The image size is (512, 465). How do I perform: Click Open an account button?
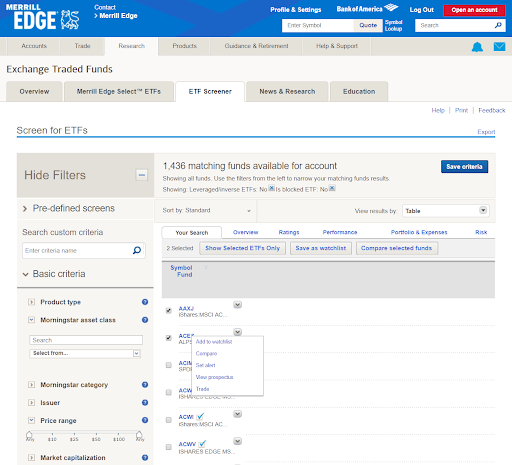474,10
